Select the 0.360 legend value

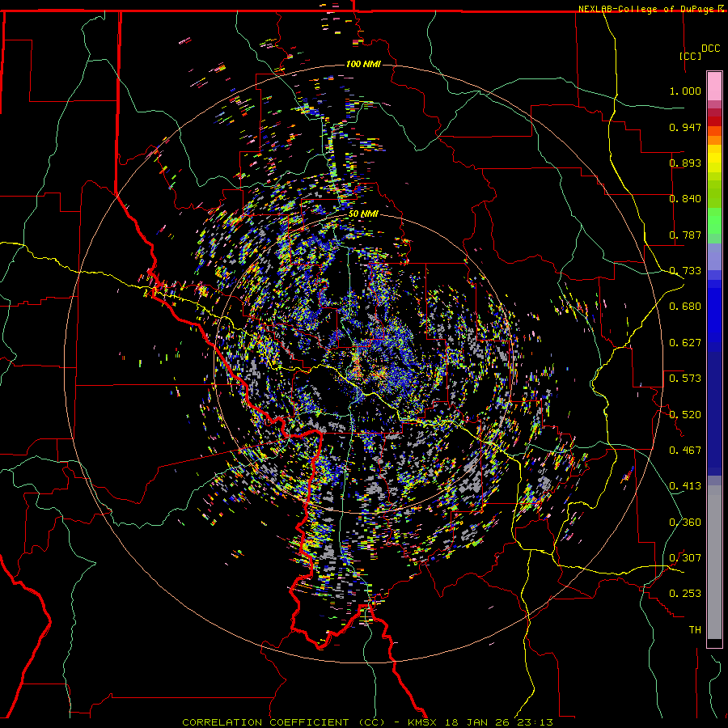[685, 523]
